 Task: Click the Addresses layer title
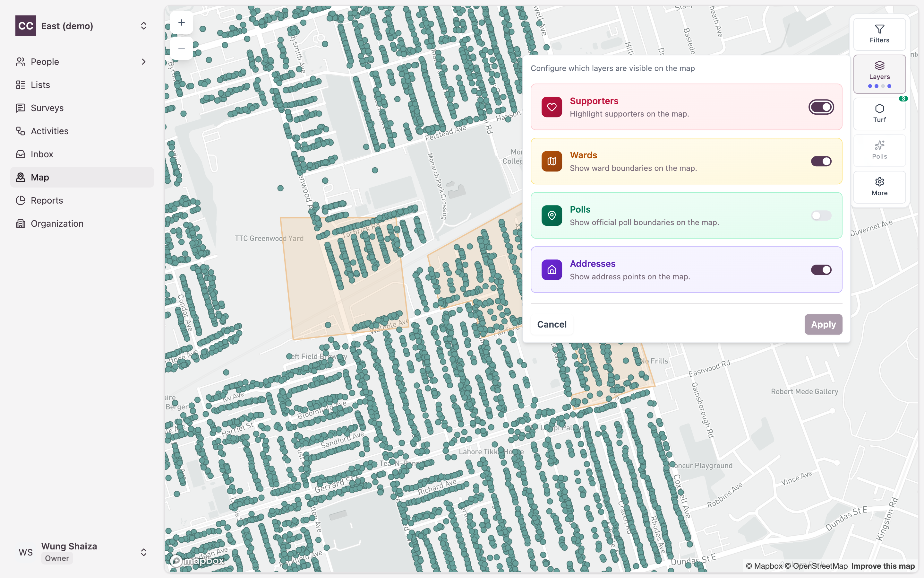click(x=593, y=264)
